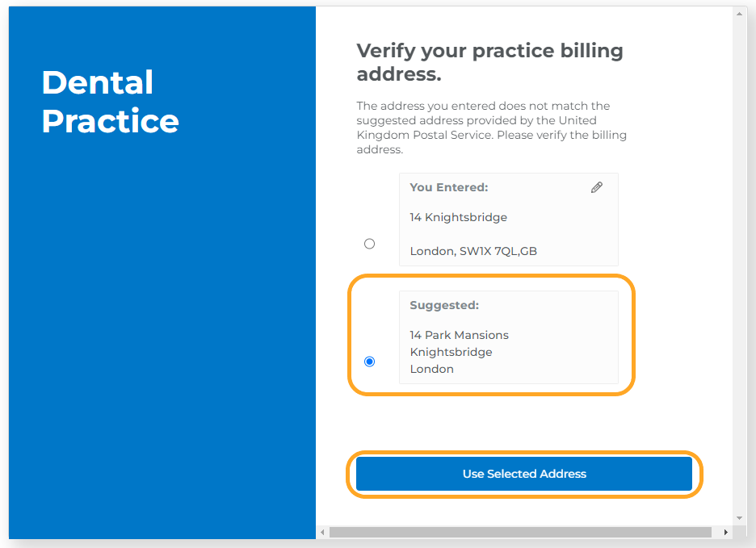Click the United Kingdom Postal Service explanation text
756x548 pixels.
pyautogui.click(x=491, y=128)
